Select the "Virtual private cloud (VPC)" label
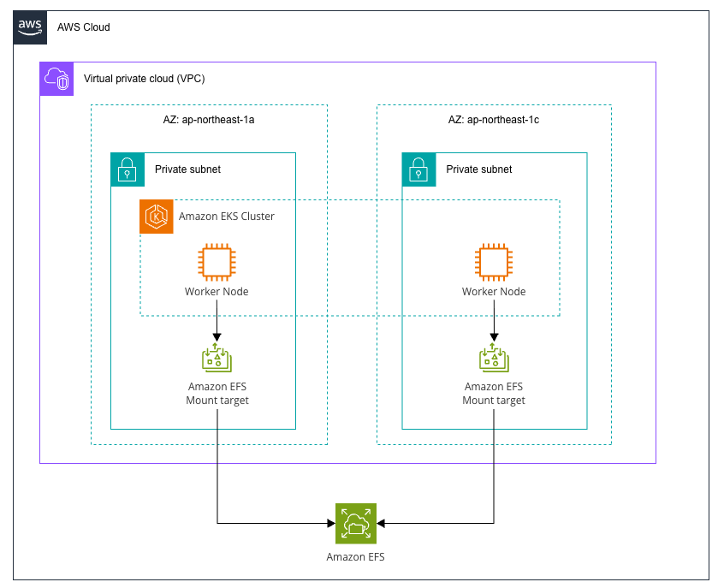This screenshot has width=718, height=588. (x=145, y=79)
